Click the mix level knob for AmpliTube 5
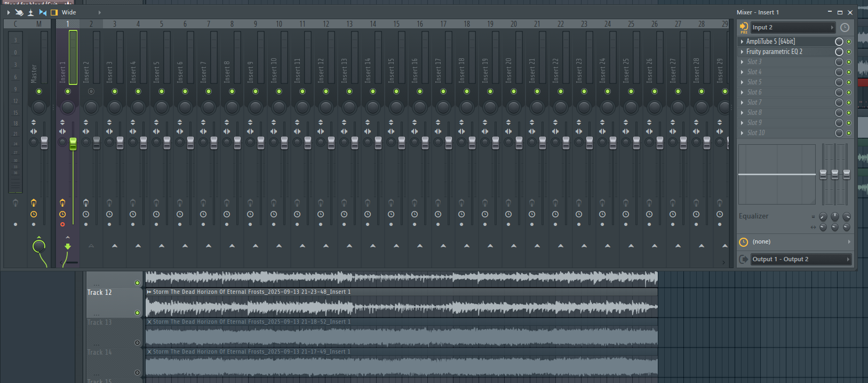 839,42
